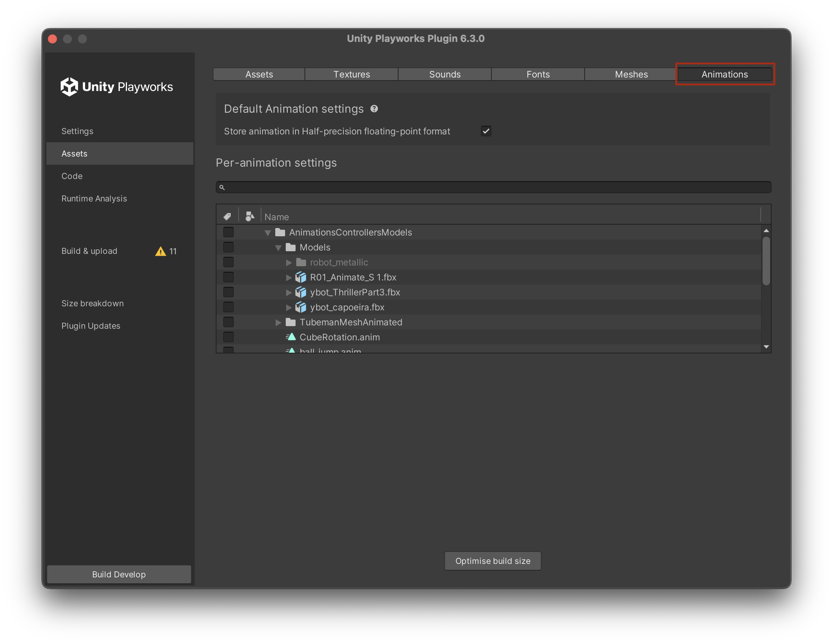Check the Models row checkbox
Image resolution: width=833 pixels, height=644 pixels.
tap(228, 247)
